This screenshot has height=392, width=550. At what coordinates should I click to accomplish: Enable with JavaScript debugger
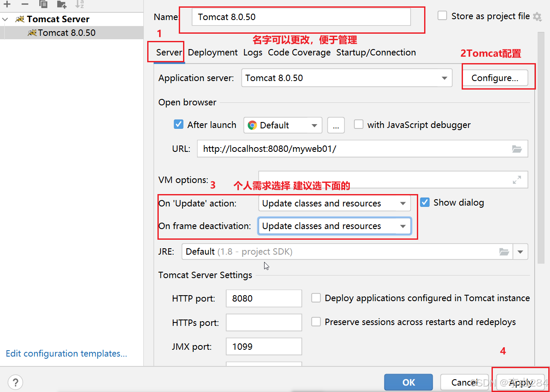[359, 125]
